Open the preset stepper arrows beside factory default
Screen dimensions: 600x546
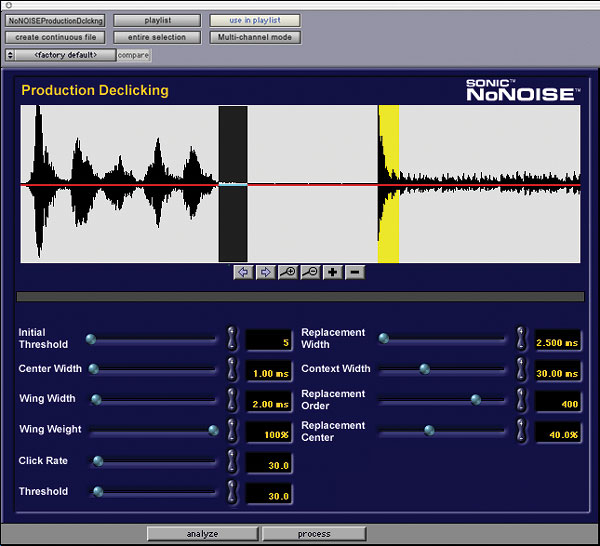tap(10, 55)
